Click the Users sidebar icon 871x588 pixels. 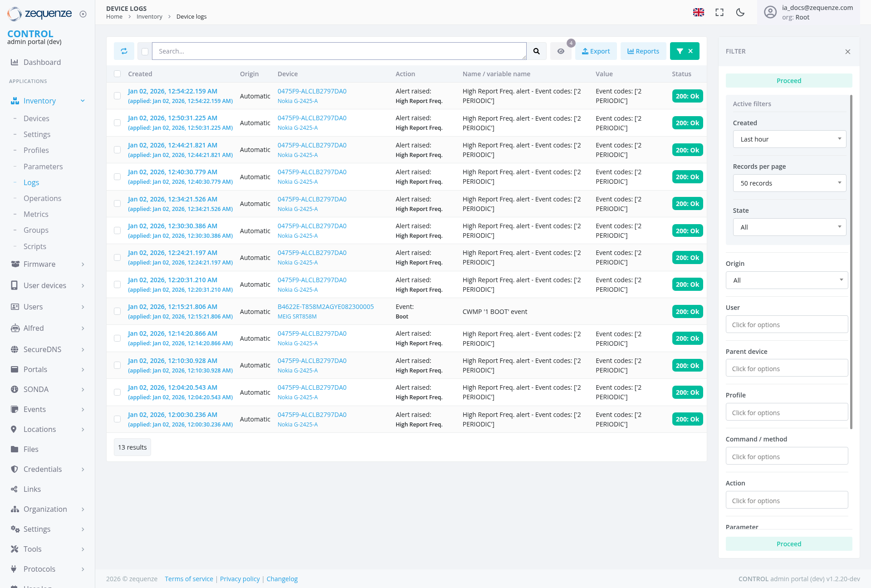click(15, 307)
